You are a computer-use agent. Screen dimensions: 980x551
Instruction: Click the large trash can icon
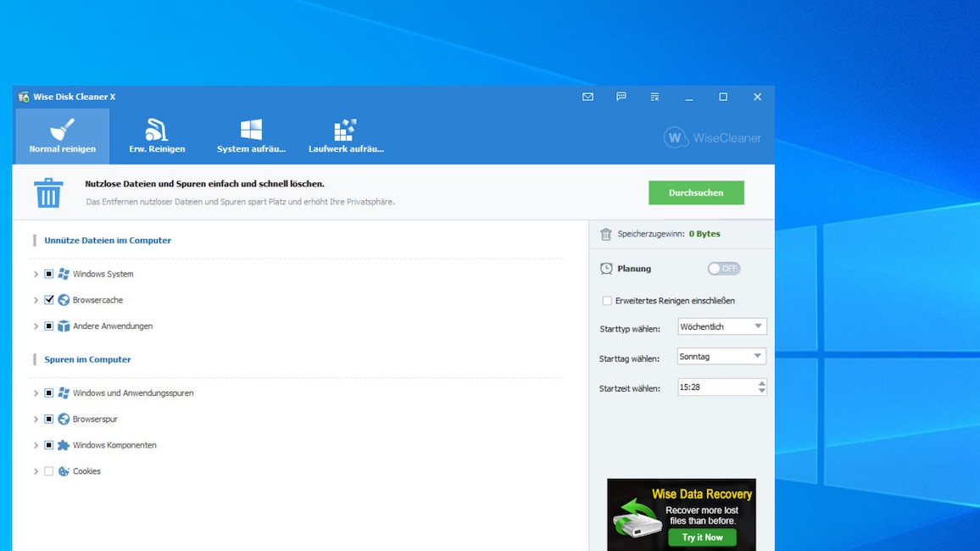(48, 192)
